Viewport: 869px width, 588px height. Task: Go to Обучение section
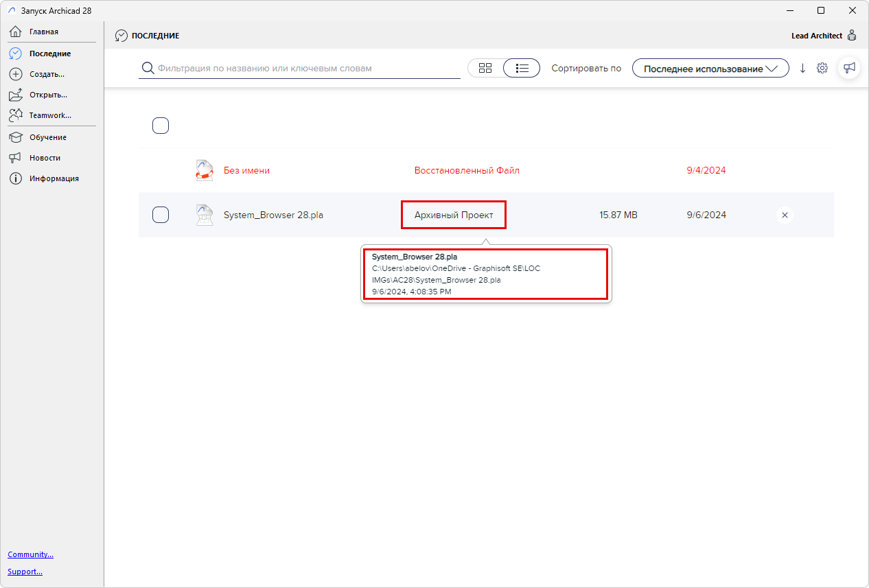(x=48, y=137)
